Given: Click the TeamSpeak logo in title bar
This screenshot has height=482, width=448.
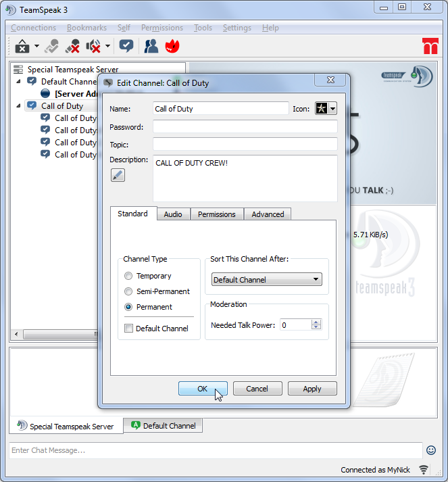Looking at the screenshot, I should tap(10, 10).
